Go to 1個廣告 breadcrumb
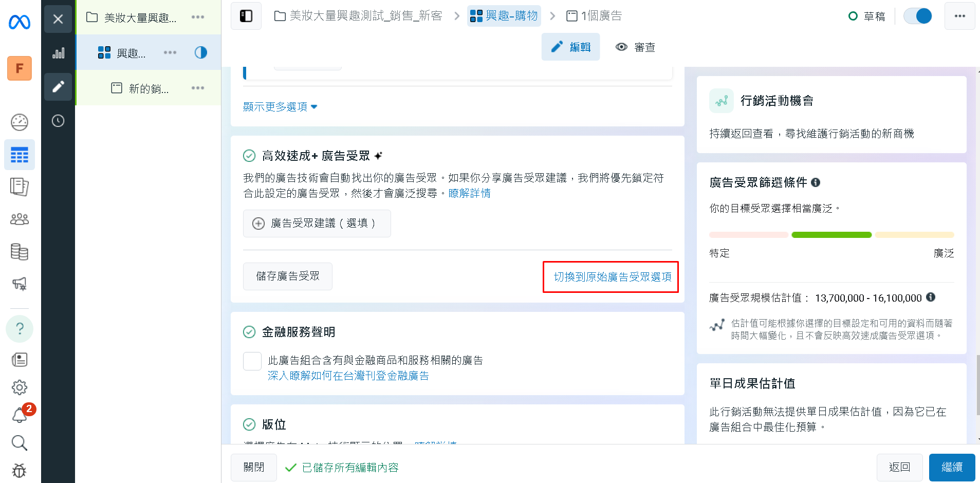The image size is (980, 483). tap(594, 16)
